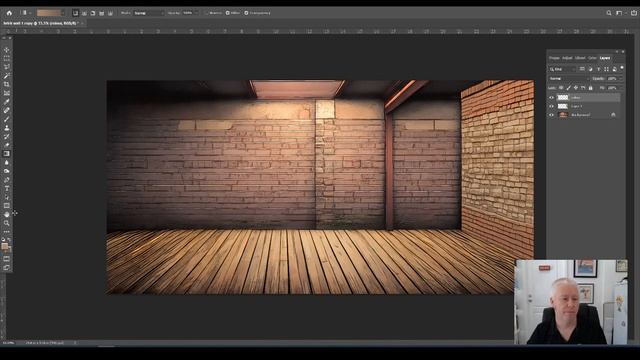The width and height of the screenshot is (640, 360).
Task: Choose the Angle gradient style button
Action: [x=93, y=13]
